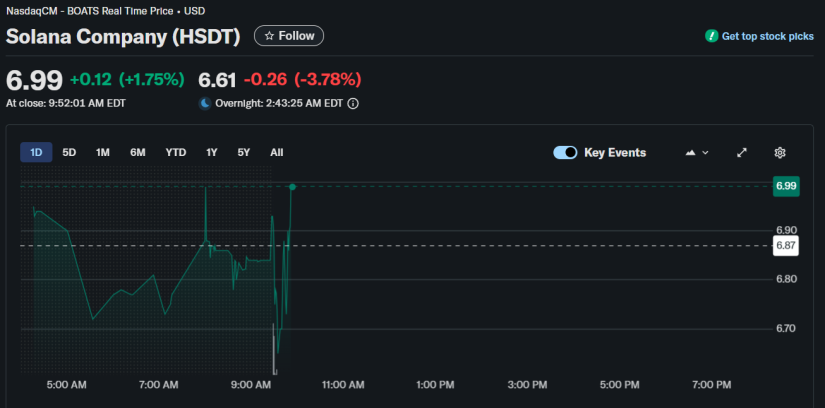
Task: Click the overnight moon icon
Action: point(205,103)
